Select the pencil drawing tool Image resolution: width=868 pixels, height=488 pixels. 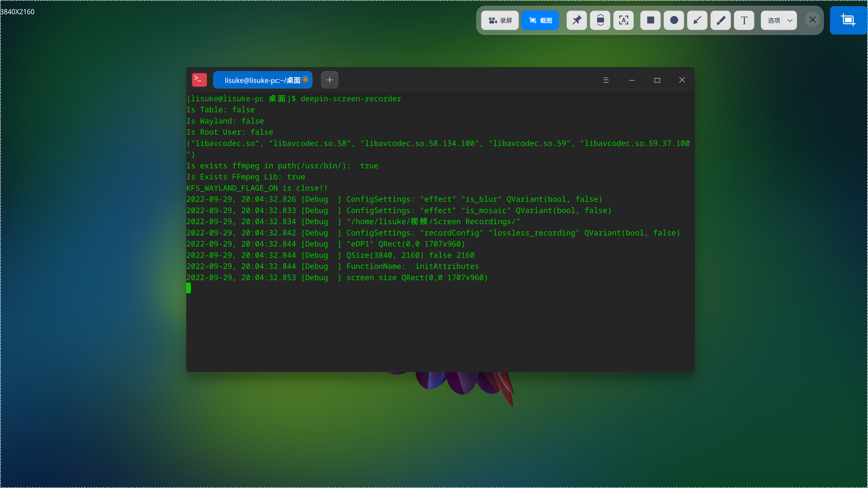tap(721, 20)
